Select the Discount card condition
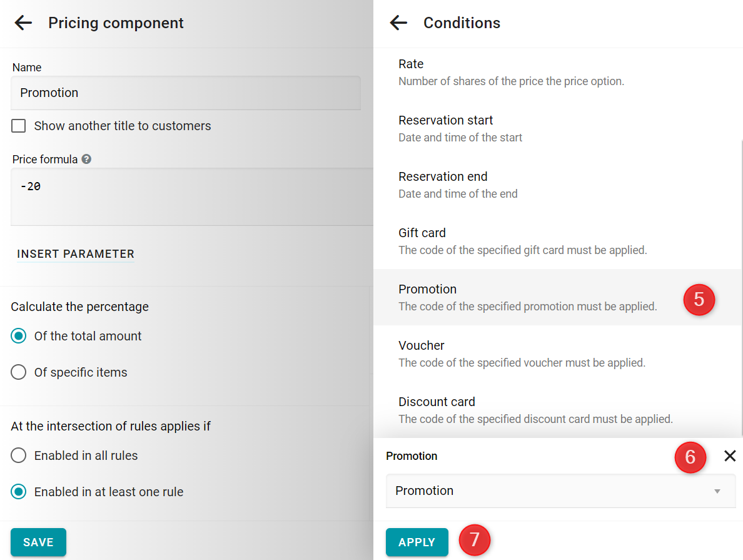The height and width of the screenshot is (560, 743). point(558,410)
